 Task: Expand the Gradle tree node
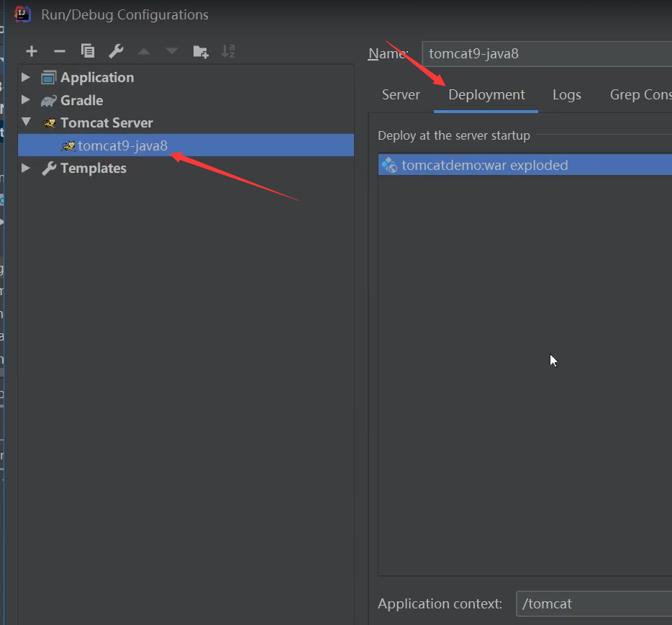point(25,100)
